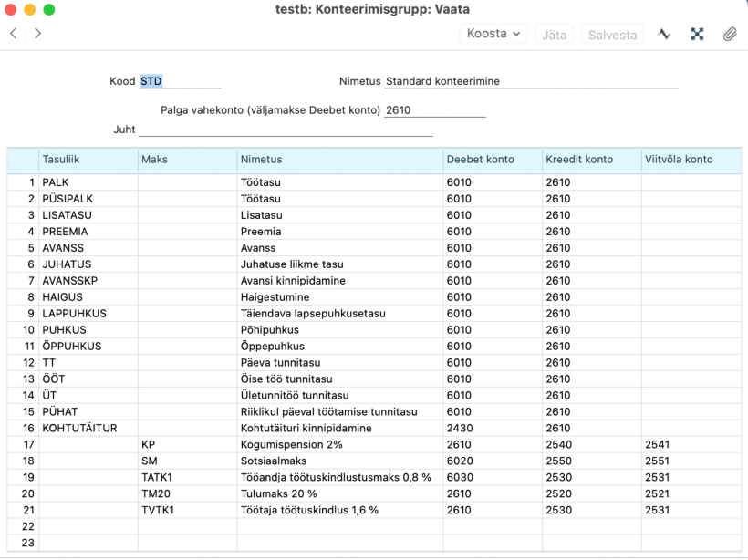Click the SM tax code cell
Viewport: 748px width, 560px height.
pos(188,461)
